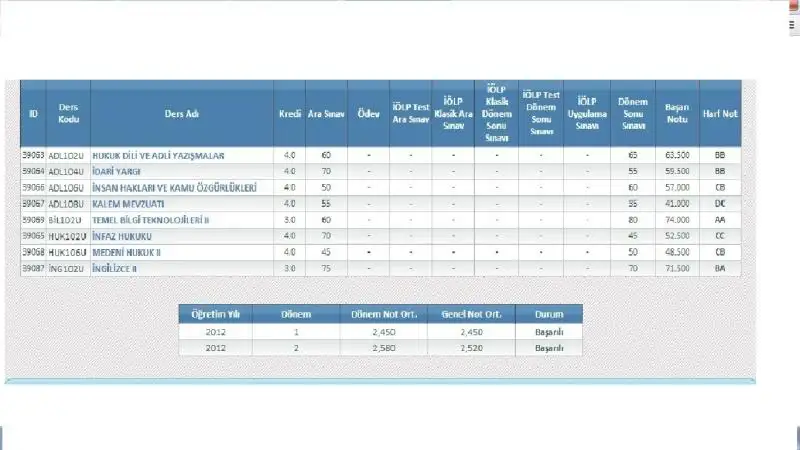Click the ADL102U course code cell
This screenshot has height=450, width=800.
(67, 156)
